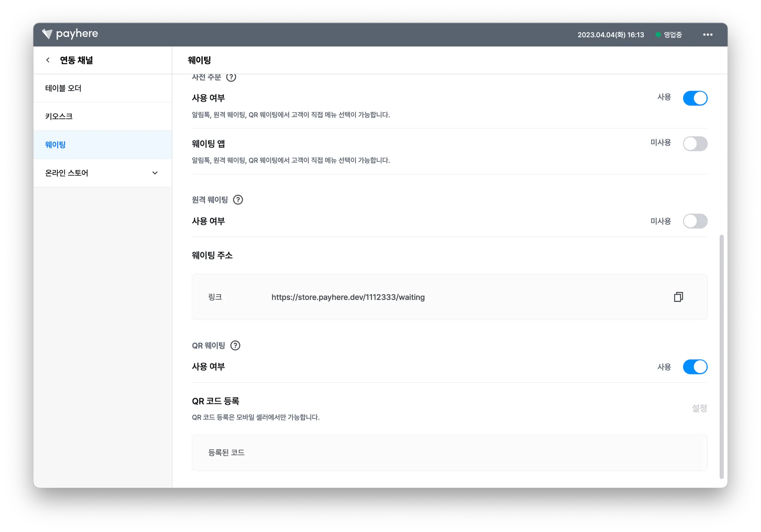This screenshot has height=532, width=761.
Task: Click the waiting URL link text
Action: point(348,297)
